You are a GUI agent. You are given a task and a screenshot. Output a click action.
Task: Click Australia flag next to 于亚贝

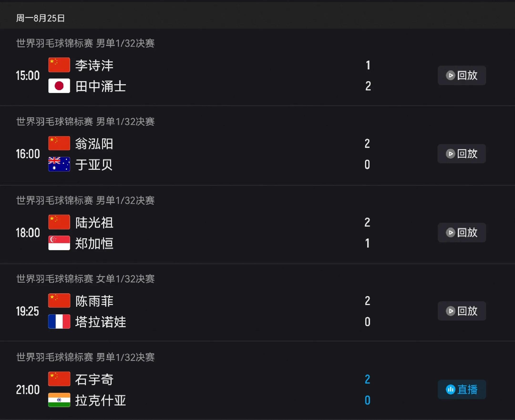tap(59, 164)
